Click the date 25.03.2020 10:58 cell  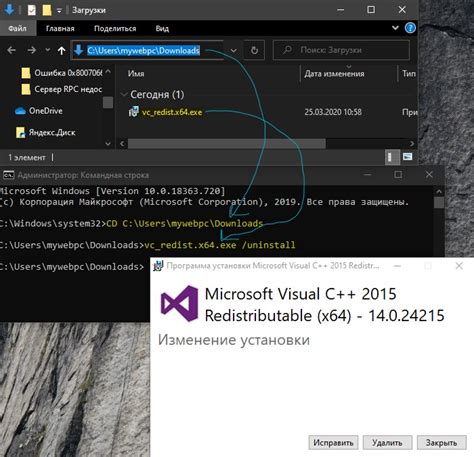point(333,112)
